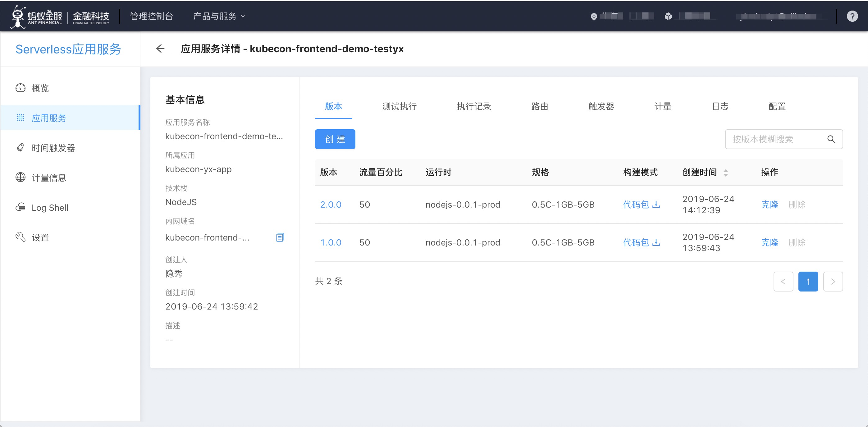Switch to 测试执行 tab
The image size is (868, 427).
[399, 107]
